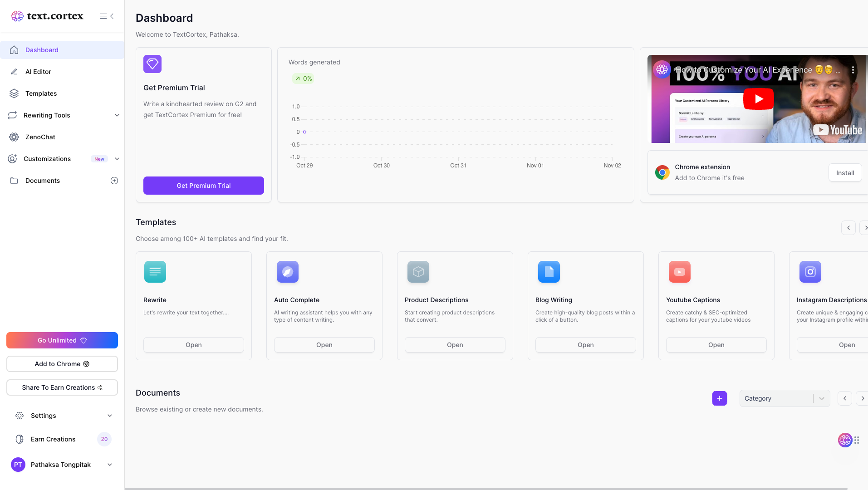Expand the Rewriting Tools submenu
The width and height of the screenshot is (868, 490).
117,115
